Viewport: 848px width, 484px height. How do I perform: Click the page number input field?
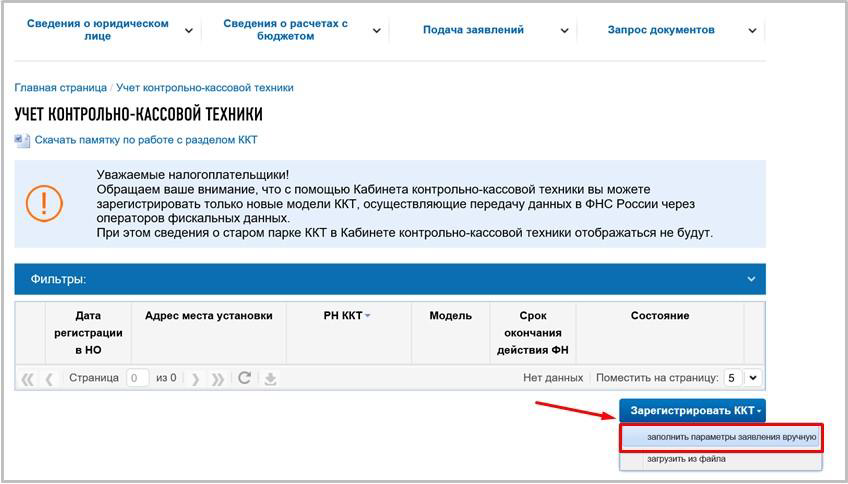137,378
